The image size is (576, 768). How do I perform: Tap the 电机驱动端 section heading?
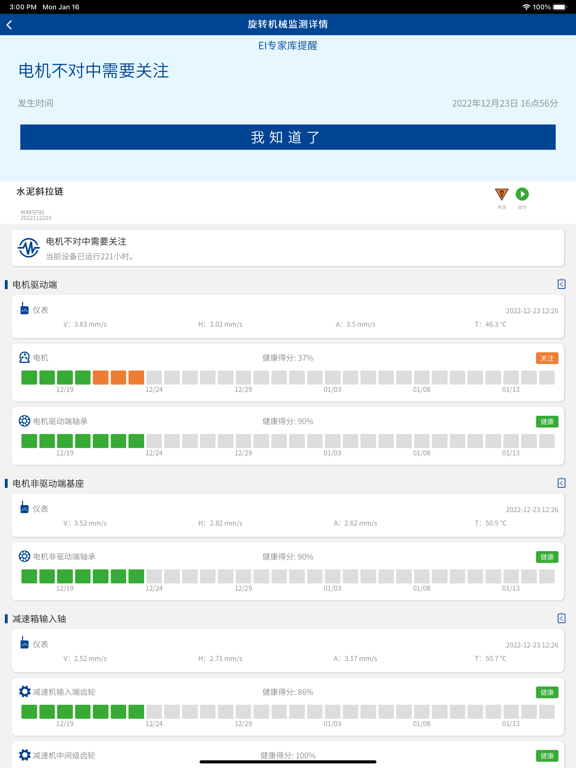[35, 285]
